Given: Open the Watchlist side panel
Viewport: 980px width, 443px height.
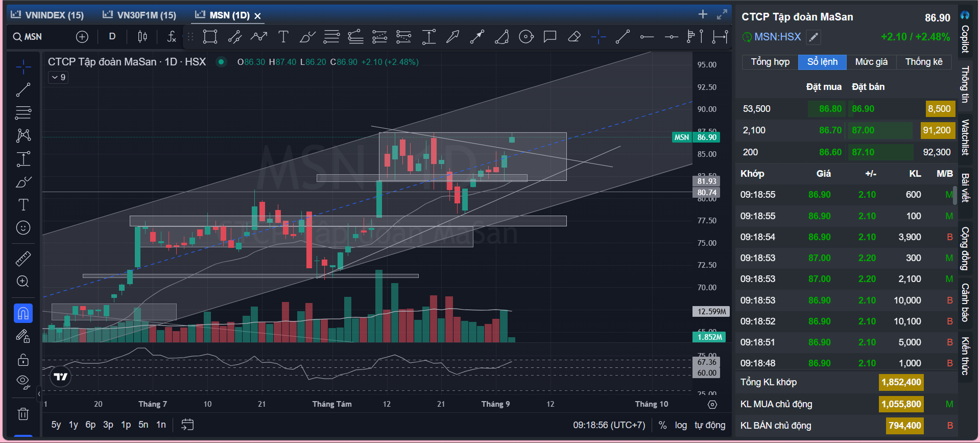Looking at the screenshot, I should pos(965,137).
